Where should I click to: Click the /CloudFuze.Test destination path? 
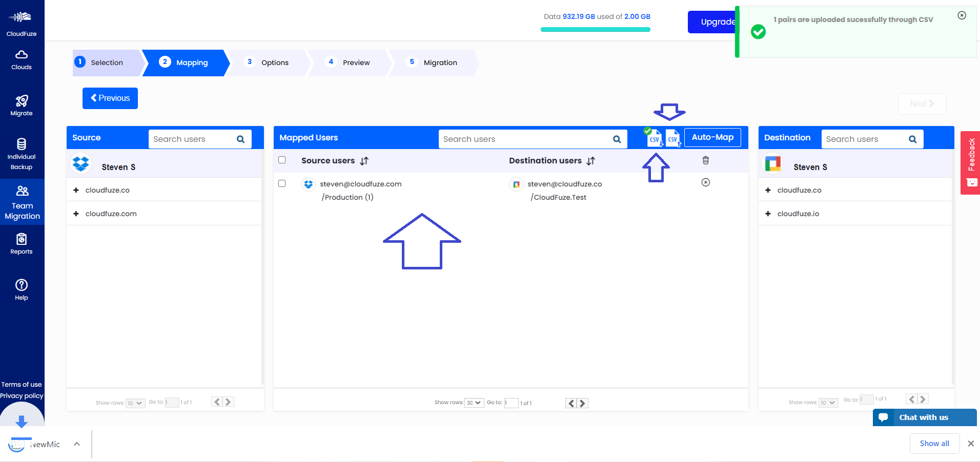[558, 197]
